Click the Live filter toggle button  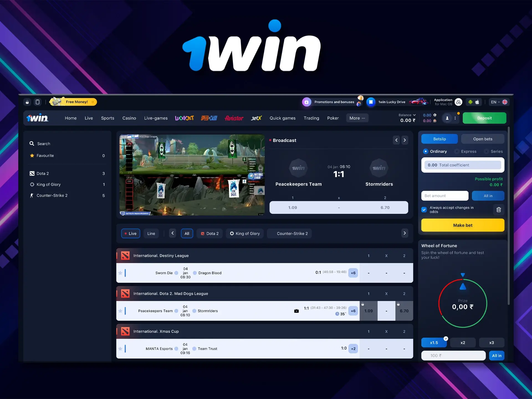[x=131, y=233]
